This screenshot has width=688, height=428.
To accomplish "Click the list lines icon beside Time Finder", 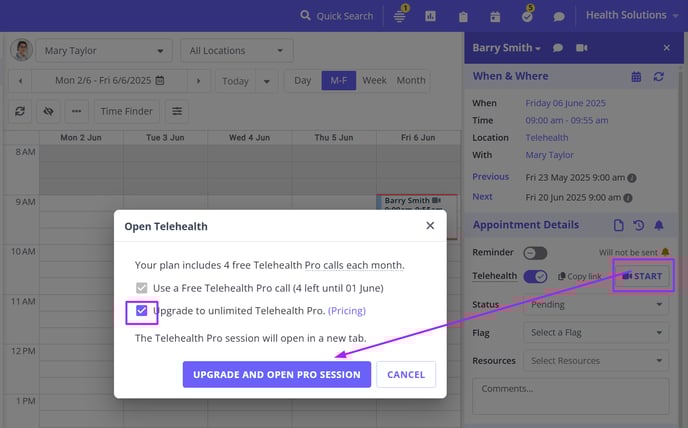I will coord(177,111).
